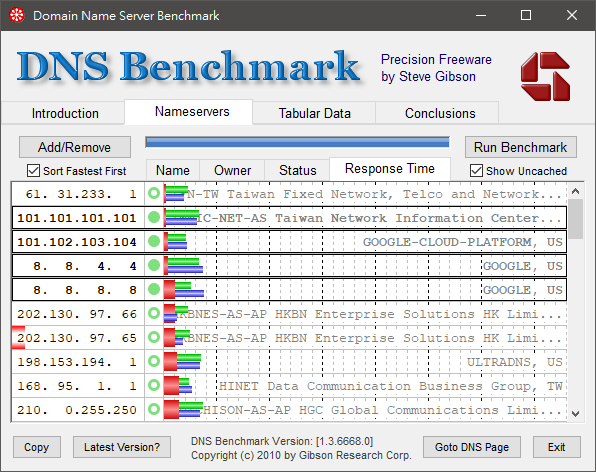Select the Name sub-tab

173,170
